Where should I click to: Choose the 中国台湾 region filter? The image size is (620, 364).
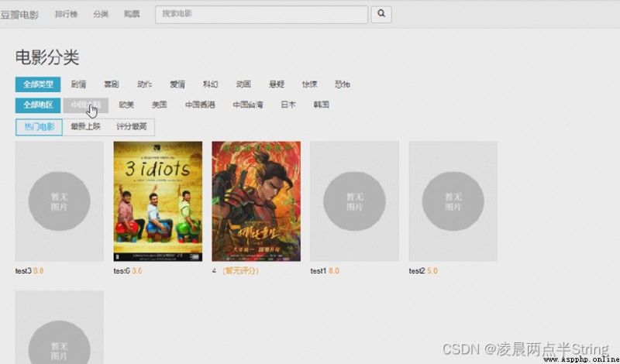248,105
